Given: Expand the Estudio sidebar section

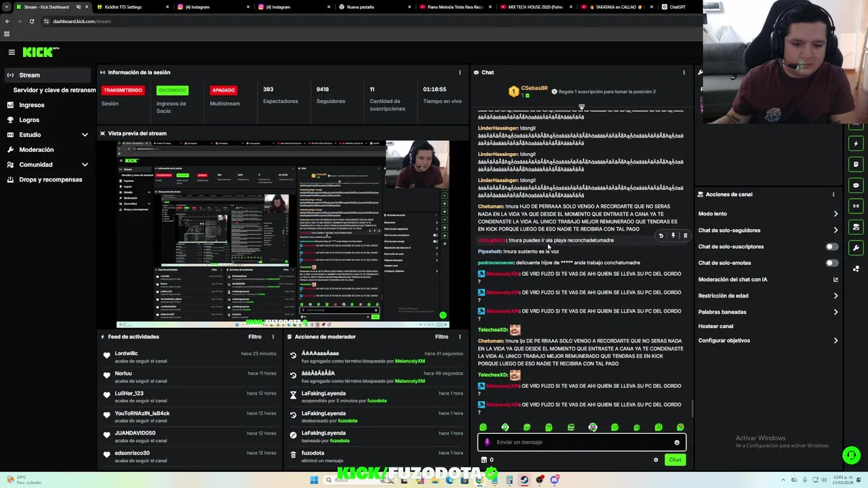Looking at the screenshot, I should [x=85, y=135].
